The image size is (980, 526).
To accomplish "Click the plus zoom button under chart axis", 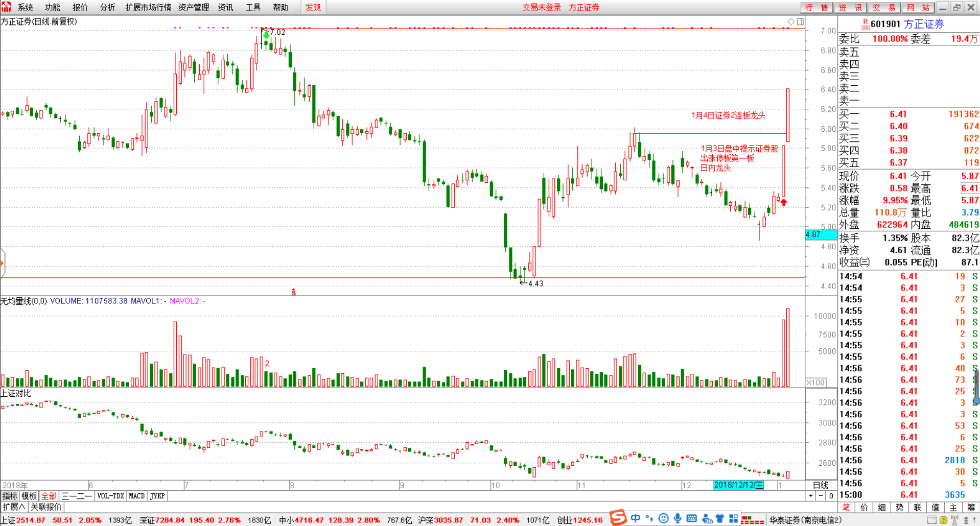I will [811, 496].
